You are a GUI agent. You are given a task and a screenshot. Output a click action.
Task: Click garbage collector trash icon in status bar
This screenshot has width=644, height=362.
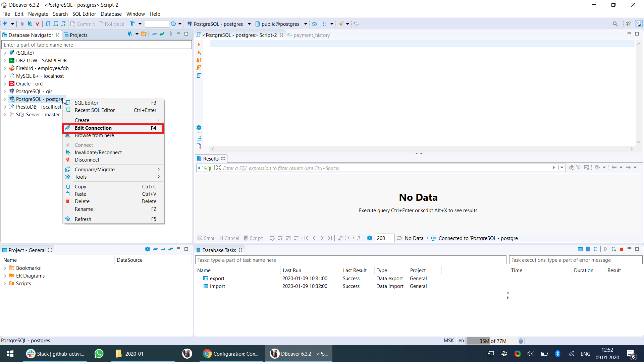[521, 341]
